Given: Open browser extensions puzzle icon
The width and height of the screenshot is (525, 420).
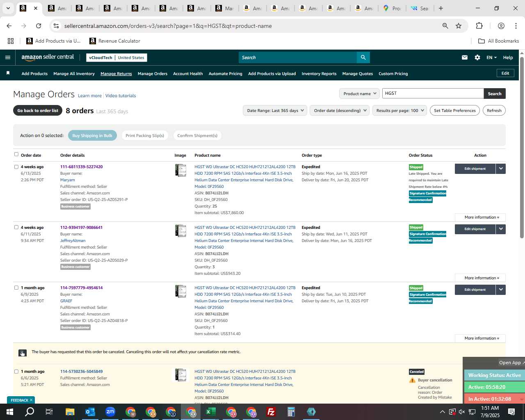Looking at the screenshot, I should 479,26.
